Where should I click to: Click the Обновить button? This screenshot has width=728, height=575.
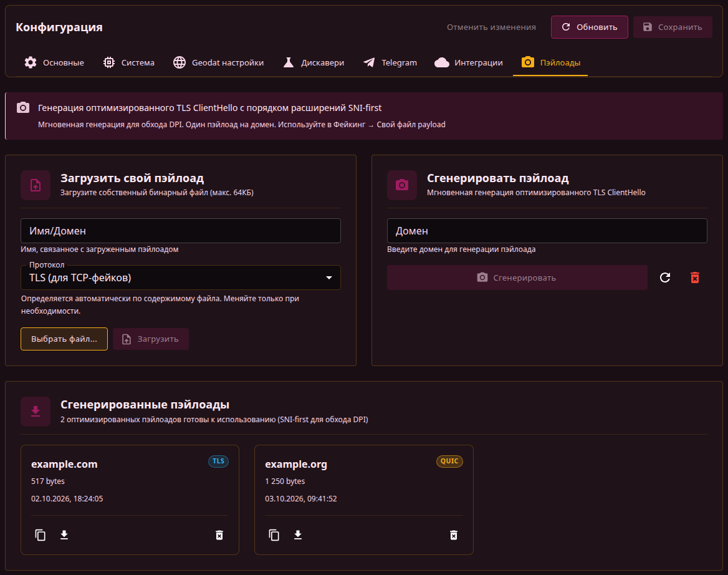click(x=589, y=27)
